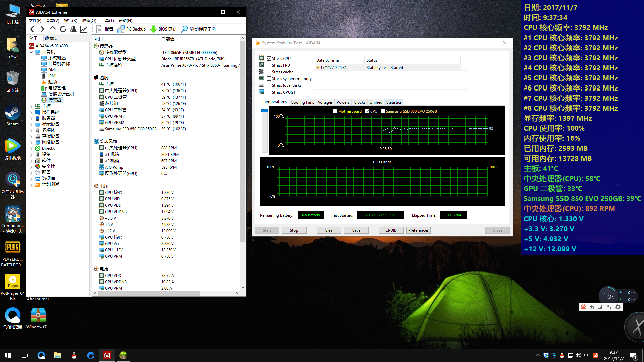Open PotPlayer 64 bit desktop icon

pos(13,287)
